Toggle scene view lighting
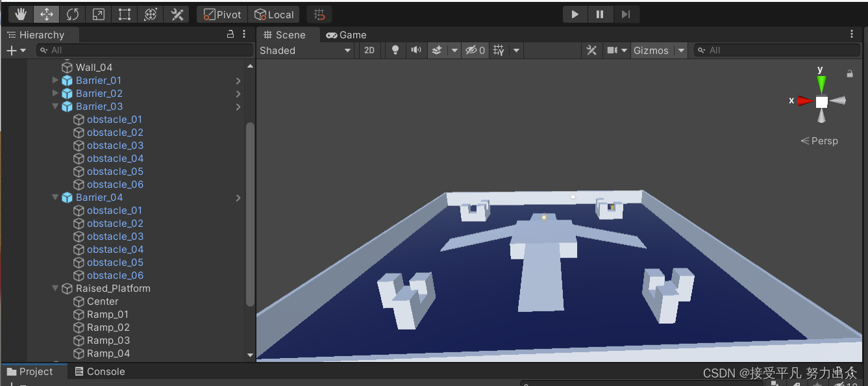This screenshot has width=868, height=386. (x=395, y=49)
